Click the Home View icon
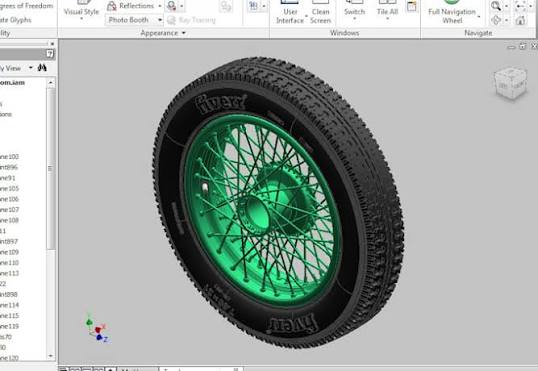This screenshot has height=371, width=538. click(521, 20)
